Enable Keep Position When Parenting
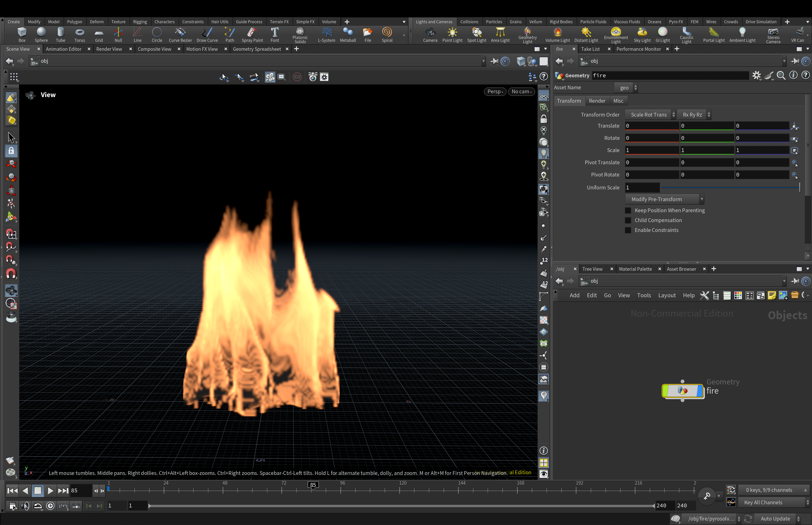 point(628,210)
